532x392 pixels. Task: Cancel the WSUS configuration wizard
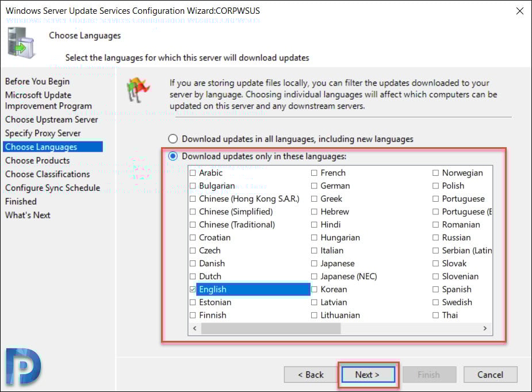tap(490, 375)
